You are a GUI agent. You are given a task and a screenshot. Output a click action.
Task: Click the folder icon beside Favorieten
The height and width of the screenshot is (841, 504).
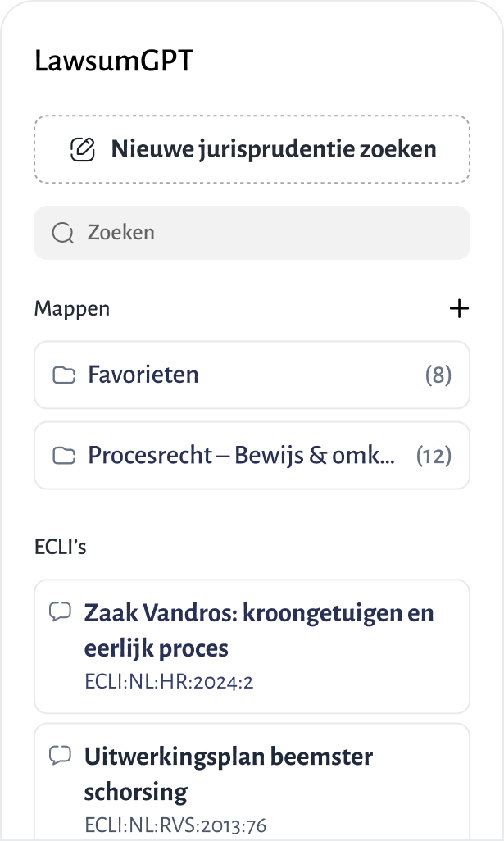click(x=64, y=375)
